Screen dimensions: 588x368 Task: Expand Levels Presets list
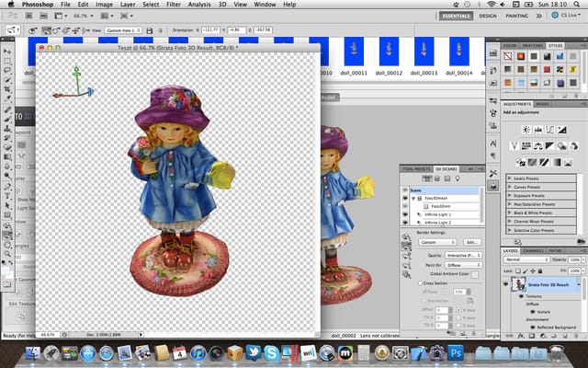pyautogui.click(x=510, y=178)
